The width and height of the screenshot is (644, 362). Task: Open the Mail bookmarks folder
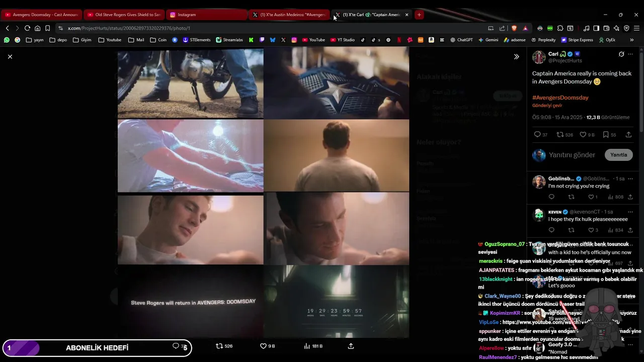pyautogui.click(x=136, y=40)
